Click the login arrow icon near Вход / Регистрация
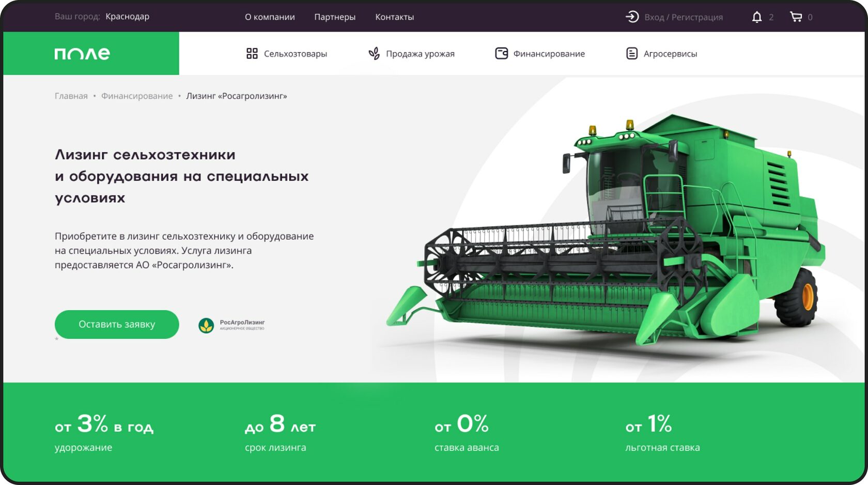 click(631, 17)
